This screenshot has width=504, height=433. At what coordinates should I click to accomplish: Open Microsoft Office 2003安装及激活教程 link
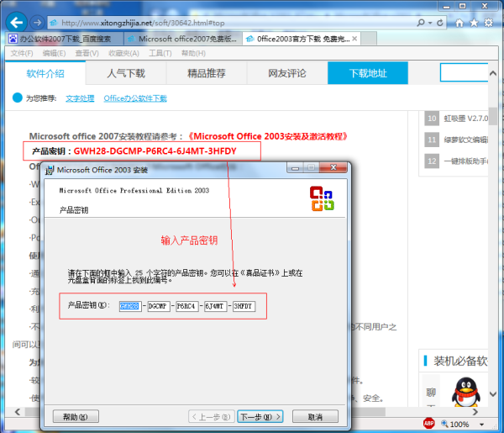(x=267, y=136)
